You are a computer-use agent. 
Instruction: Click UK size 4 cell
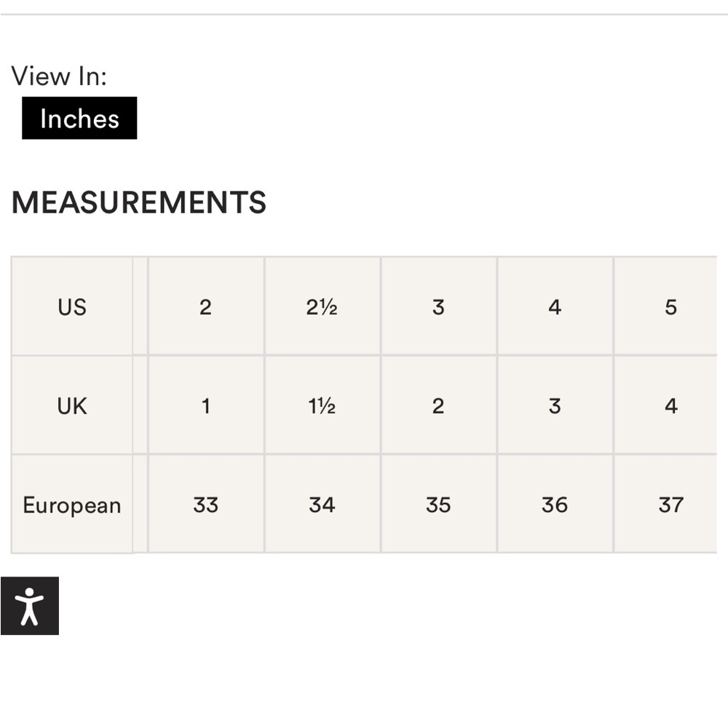point(666,405)
